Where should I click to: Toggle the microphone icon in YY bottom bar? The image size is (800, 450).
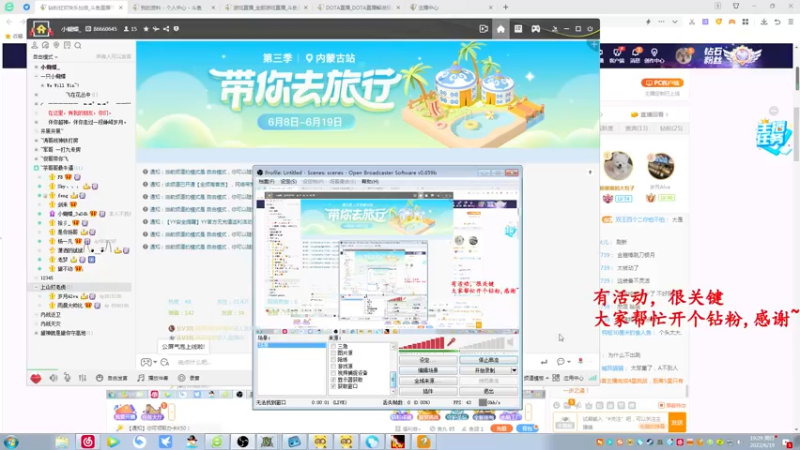(67, 378)
